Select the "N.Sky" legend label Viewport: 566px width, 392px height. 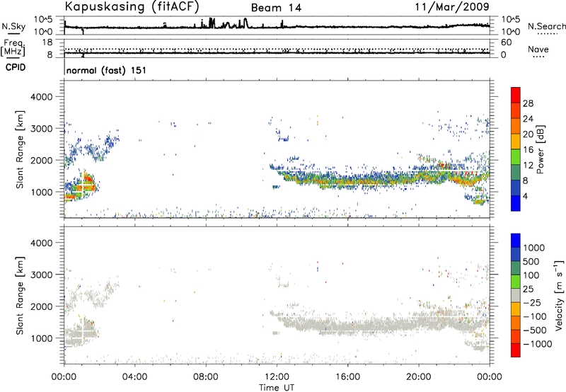click(x=13, y=26)
